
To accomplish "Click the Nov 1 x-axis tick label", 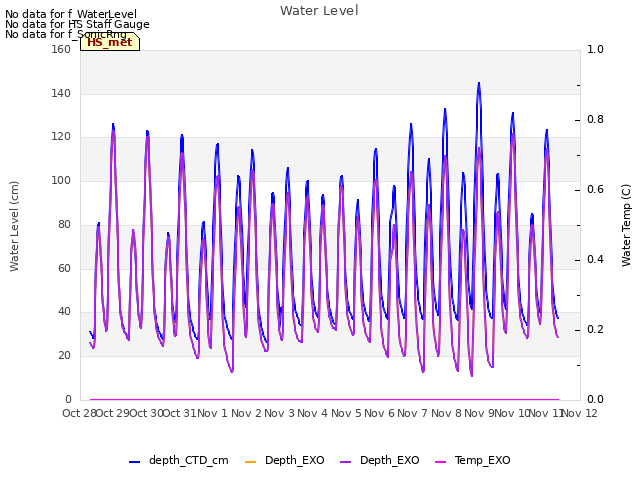I will (212, 413).
